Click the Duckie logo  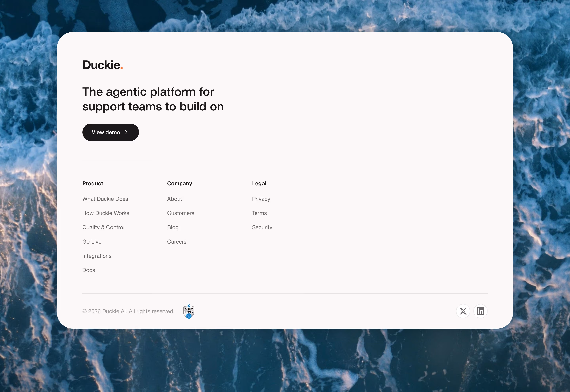coord(103,65)
